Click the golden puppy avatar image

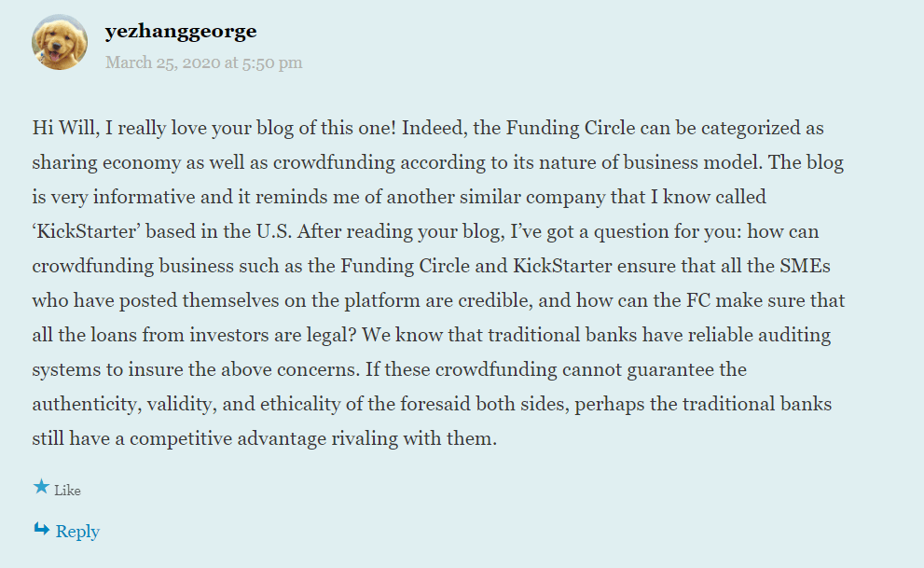(x=60, y=42)
